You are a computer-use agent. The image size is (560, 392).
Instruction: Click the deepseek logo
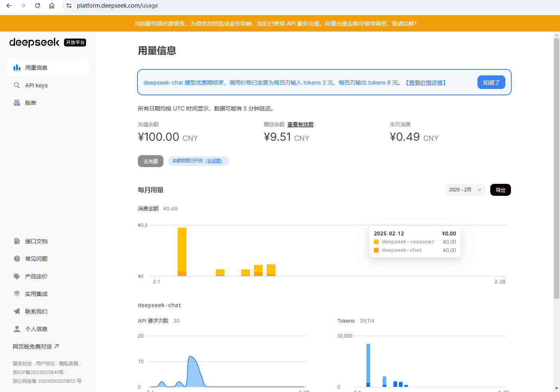pos(34,42)
